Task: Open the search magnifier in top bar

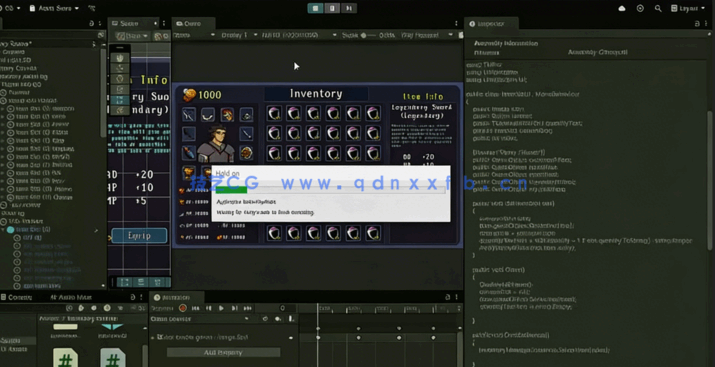Action: pos(658,8)
